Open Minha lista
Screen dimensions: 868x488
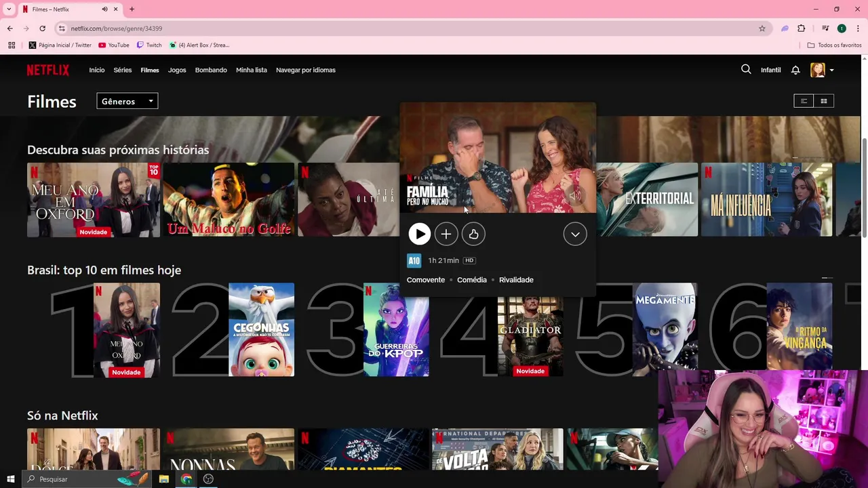coord(252,70)
